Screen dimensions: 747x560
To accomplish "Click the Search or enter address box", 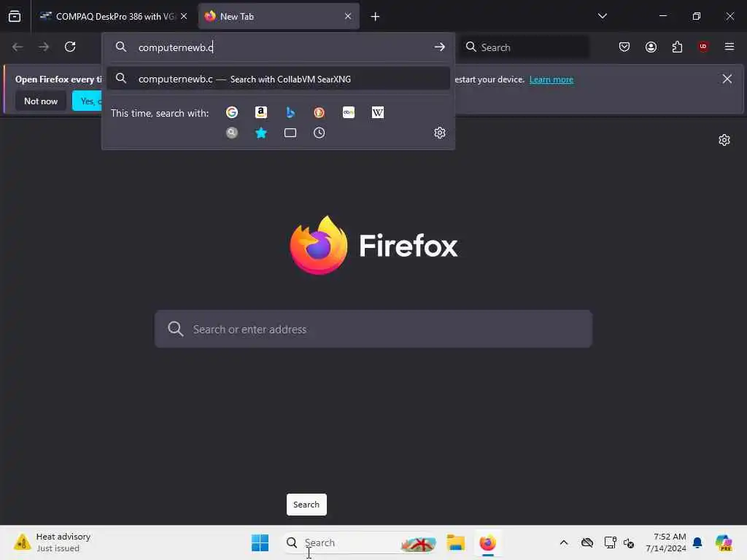I will pos(373,329).
